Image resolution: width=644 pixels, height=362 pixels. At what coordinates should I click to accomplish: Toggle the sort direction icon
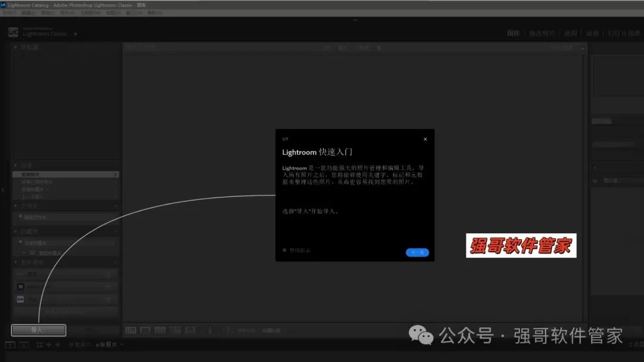pyautogui.click(x=228, y=330)
